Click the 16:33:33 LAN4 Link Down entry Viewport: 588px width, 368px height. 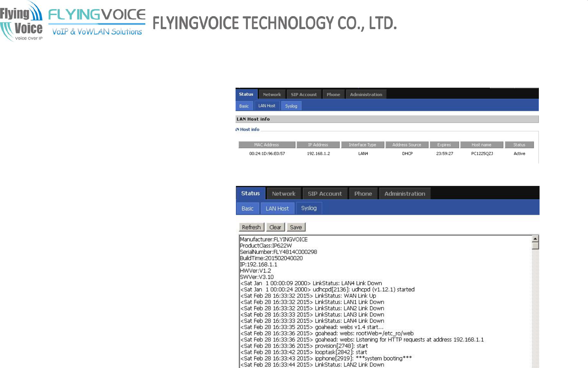click(x=312, y=321)
